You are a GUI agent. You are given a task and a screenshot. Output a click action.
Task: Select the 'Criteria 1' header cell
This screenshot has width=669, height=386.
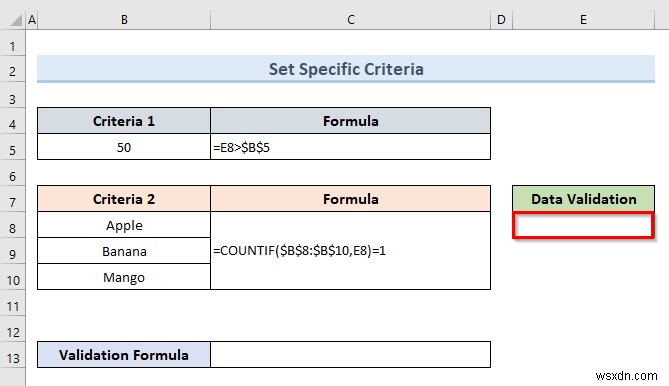pos(124,121)
